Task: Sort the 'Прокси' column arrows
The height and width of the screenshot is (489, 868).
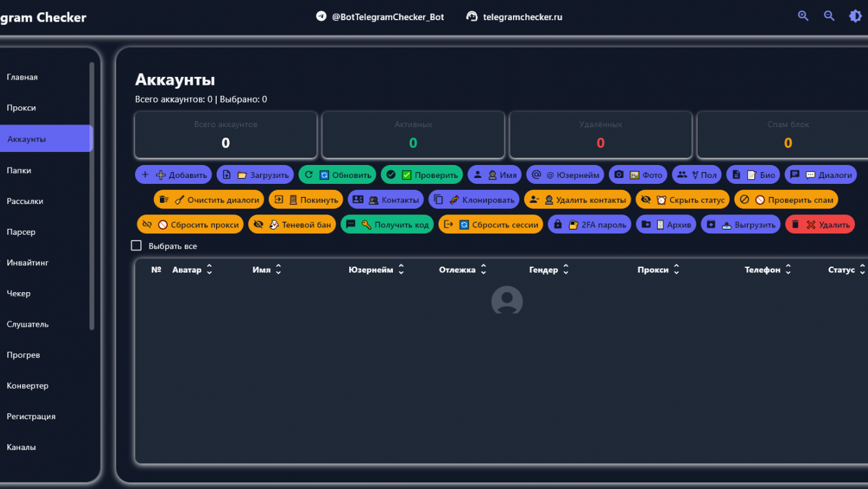Action: coord(676,269)
